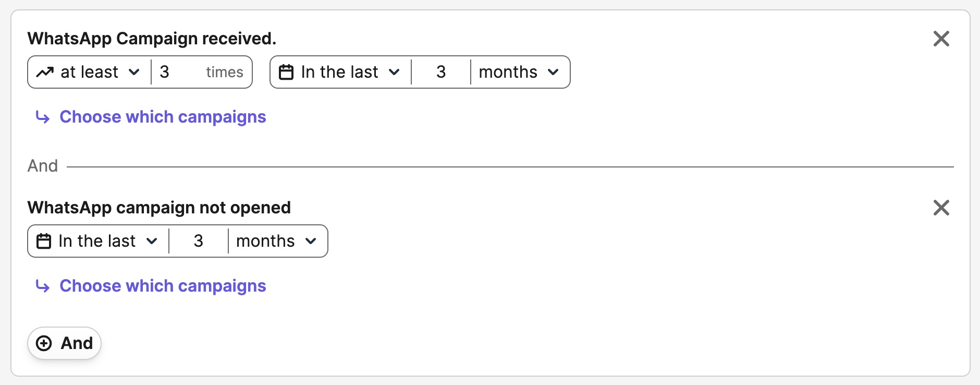Open In the last dropdown for Campaign received
Screen dimensions: 980x385
click(349, 72)
